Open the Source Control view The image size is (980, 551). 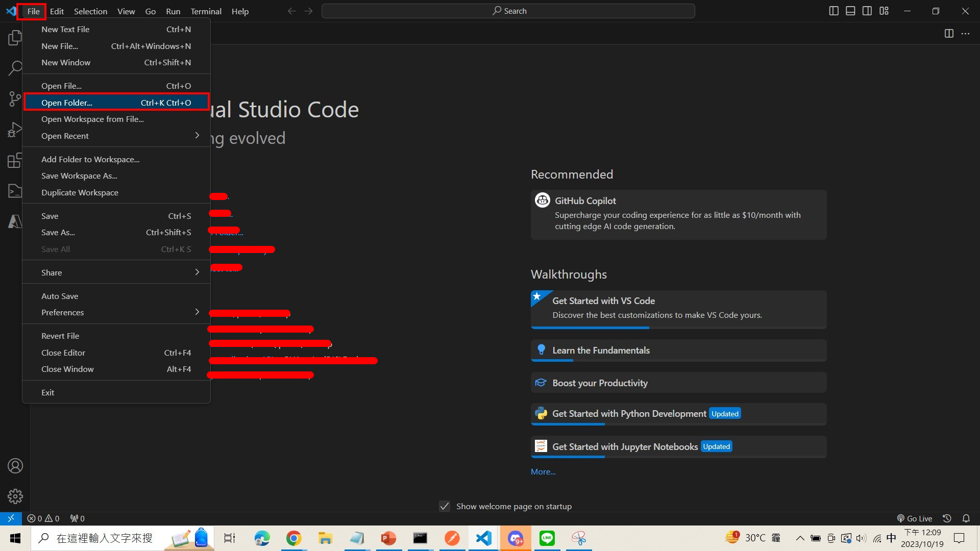(x=15, y=98)
